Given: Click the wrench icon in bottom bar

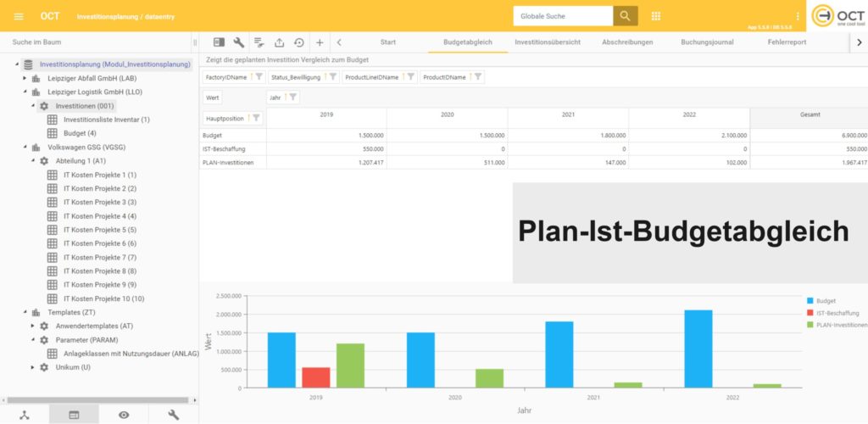Looking at the screenshot, I should coord(173,415).
